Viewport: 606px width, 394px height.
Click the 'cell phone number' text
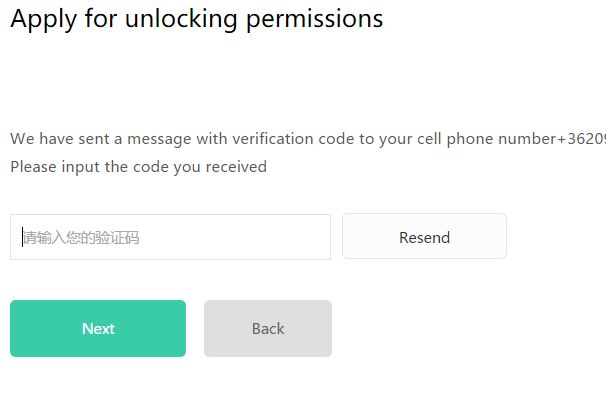click(478, 138)
